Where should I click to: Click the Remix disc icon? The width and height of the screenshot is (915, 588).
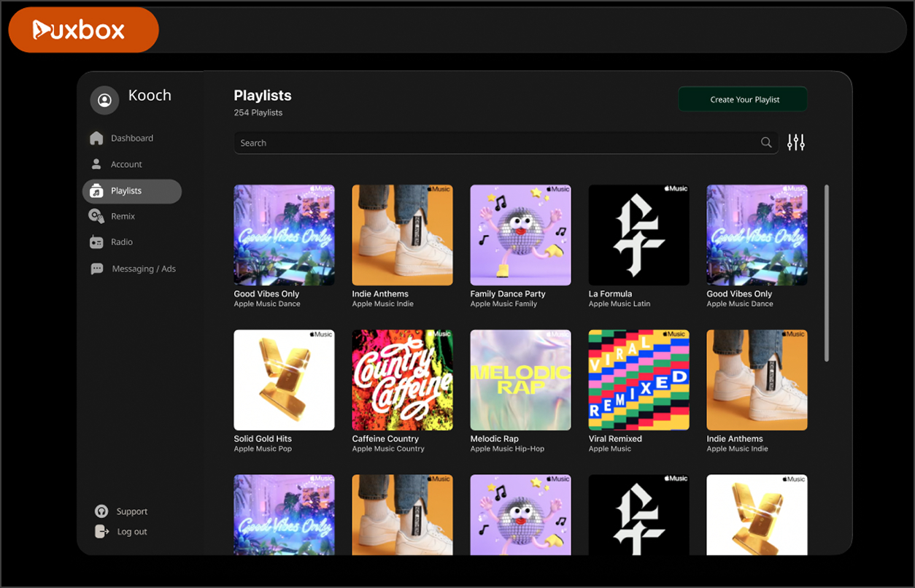click(x=96, y=216)
